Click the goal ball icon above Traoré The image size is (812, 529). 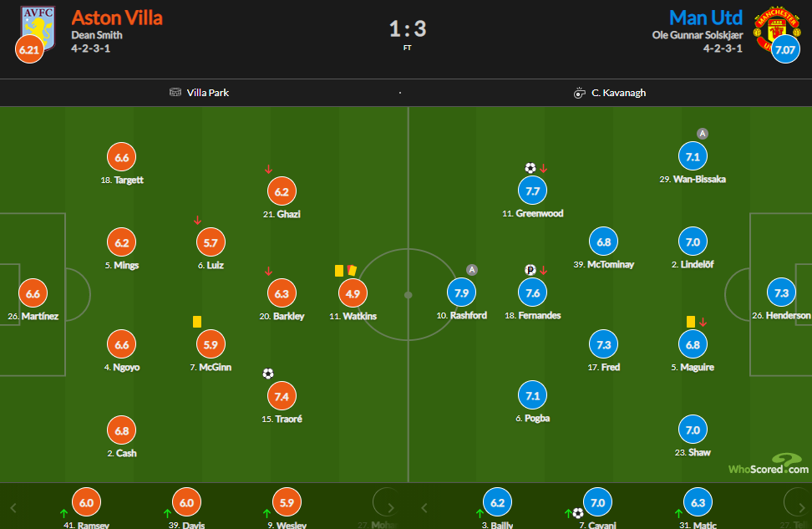[x=267, y=374]
